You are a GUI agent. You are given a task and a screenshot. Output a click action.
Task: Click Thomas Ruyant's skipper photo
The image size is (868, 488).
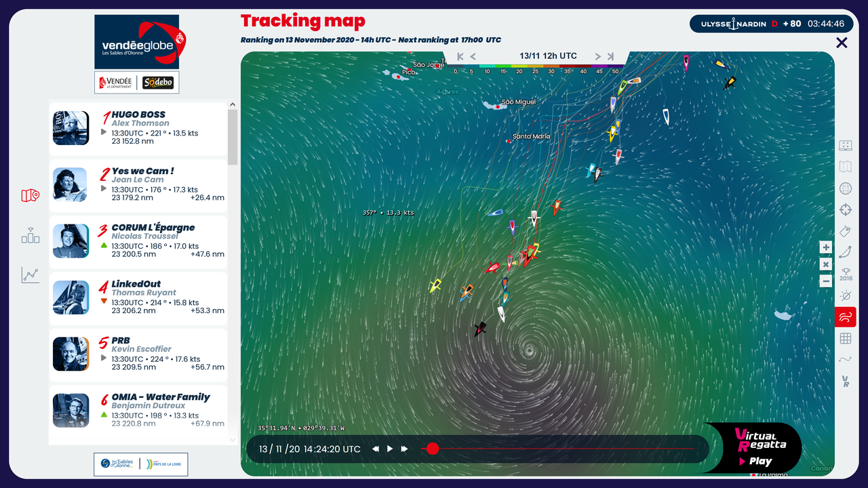(x=71, y=298)
